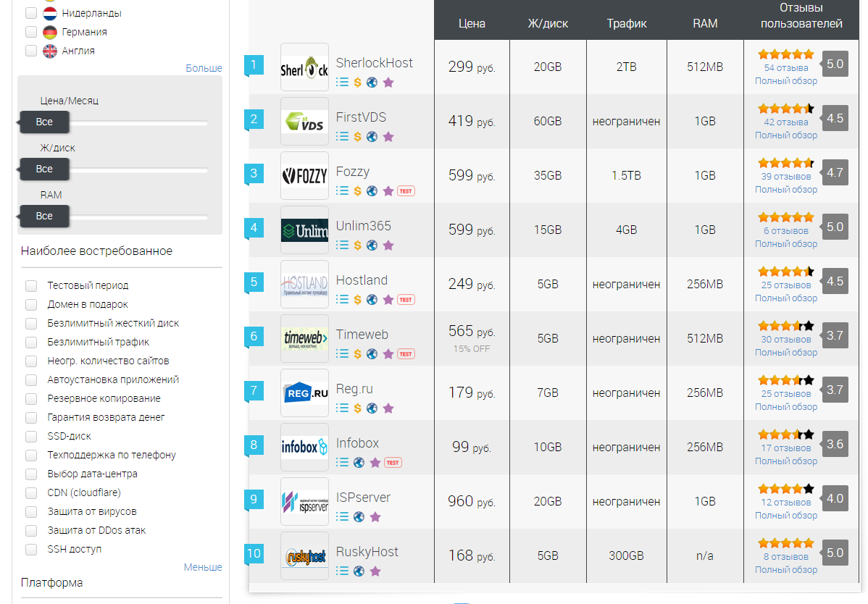Click the RAM slider handle
The width and height of the screenshot is (868, 604).
click(44, 216)
